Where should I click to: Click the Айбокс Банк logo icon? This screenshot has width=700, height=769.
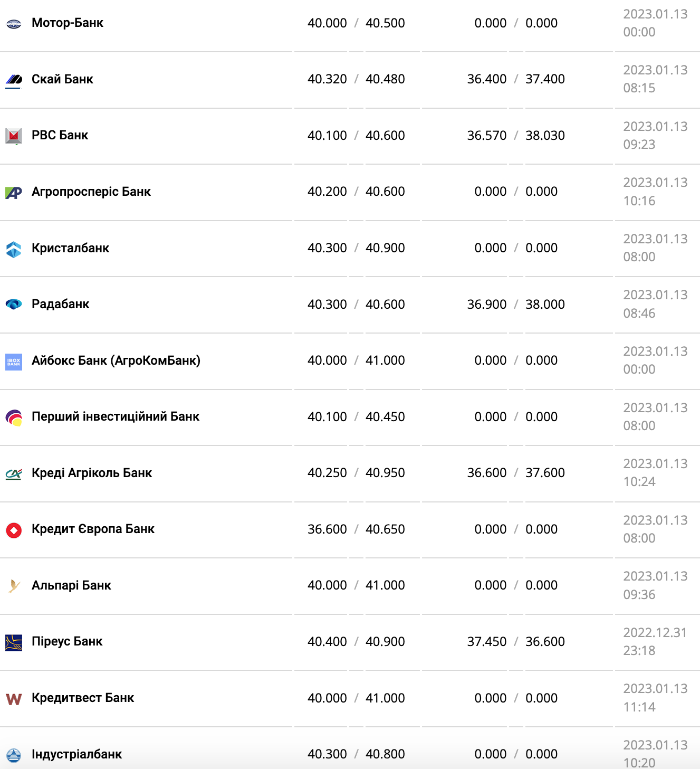[14, 362]
